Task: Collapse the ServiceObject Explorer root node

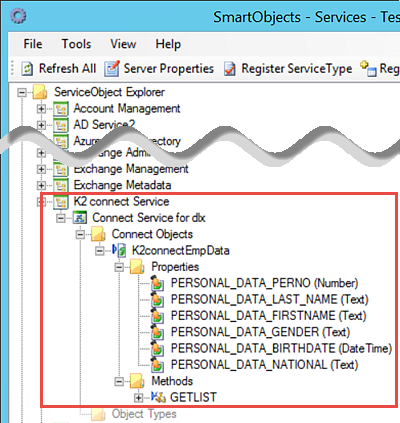Action: point(22,92)
